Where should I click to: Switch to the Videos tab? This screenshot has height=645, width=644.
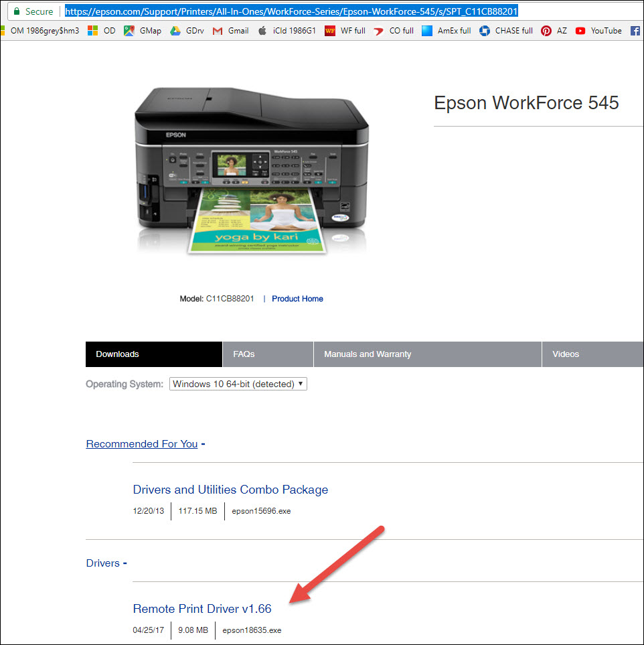point(592,354)
